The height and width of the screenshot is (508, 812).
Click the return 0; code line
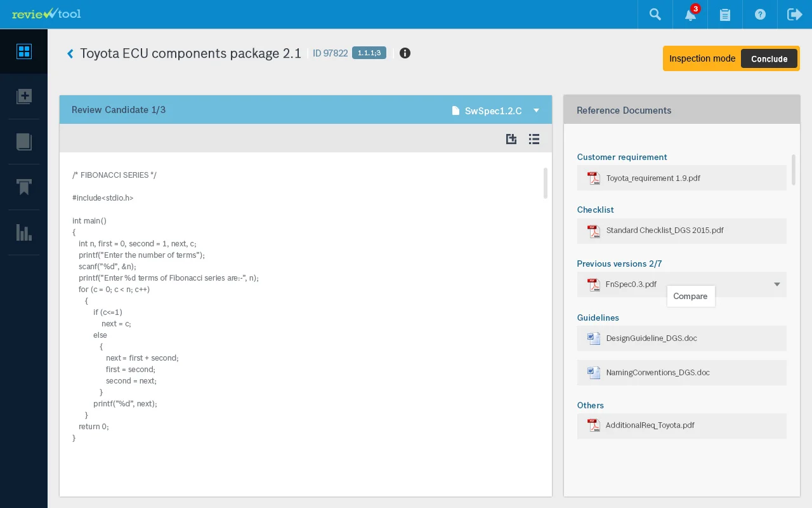94,427
